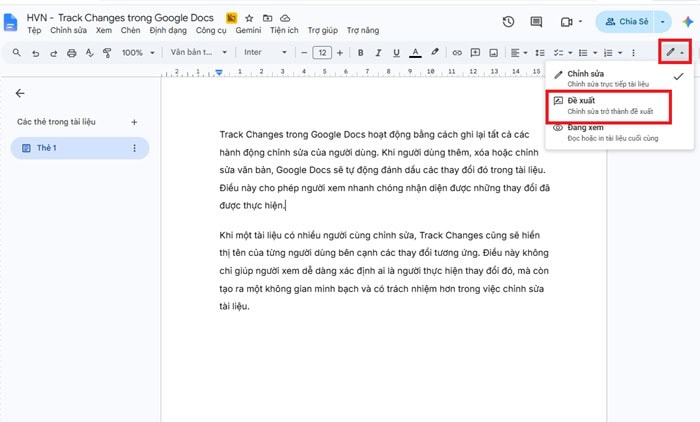
Task: Open the Tệp menu
Action: [34, 30]
